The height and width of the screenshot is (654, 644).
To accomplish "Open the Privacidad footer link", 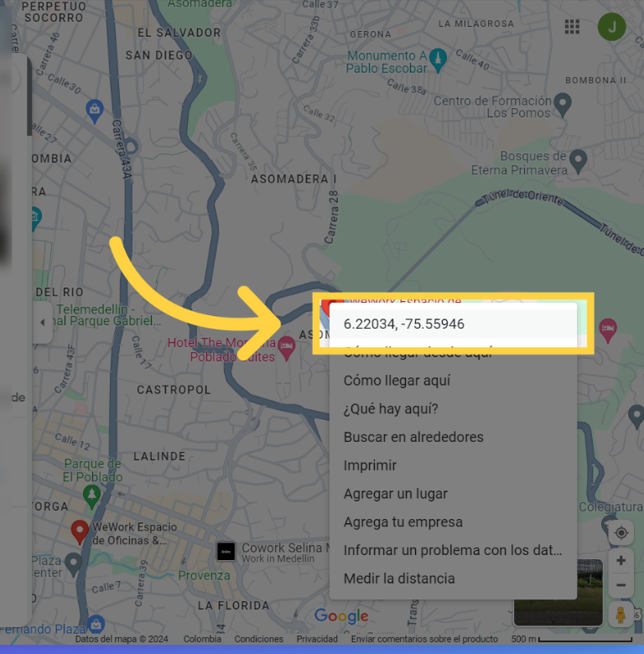I will [x=317, y=639].
